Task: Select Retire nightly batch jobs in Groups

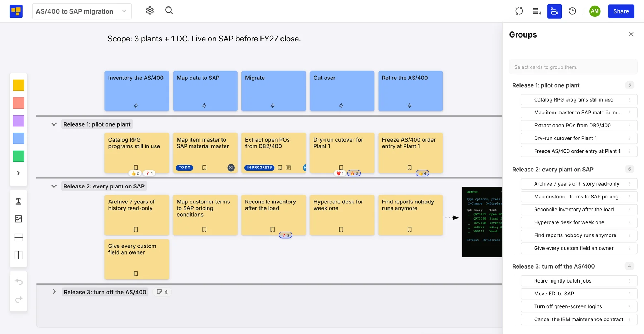Action: [579, 281]
